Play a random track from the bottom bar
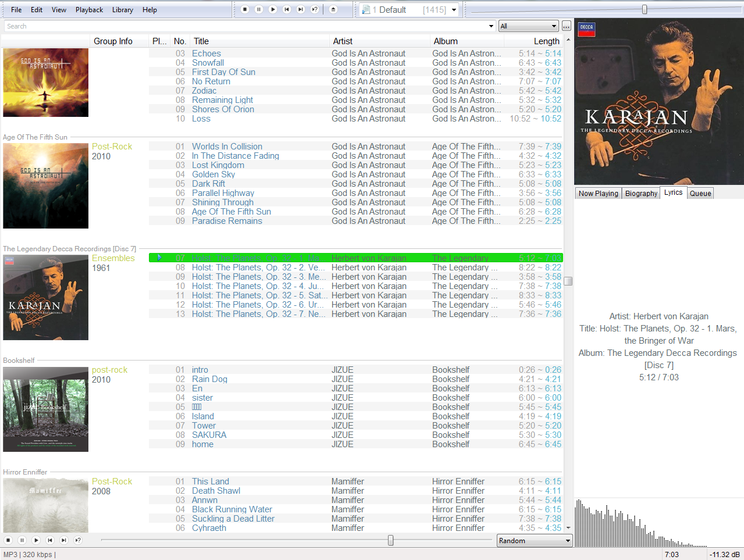This screenshot has width=744, height=560. point(78,540)
